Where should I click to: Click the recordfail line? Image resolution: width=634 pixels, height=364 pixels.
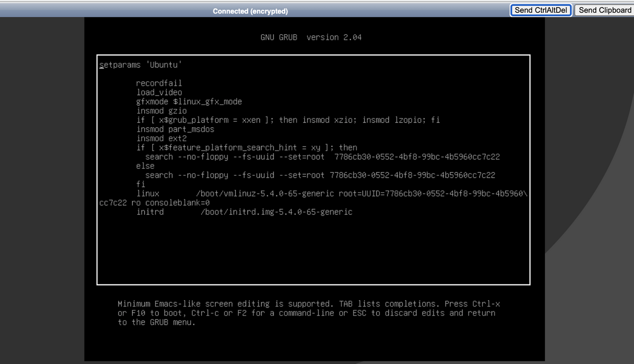[159, 83]
